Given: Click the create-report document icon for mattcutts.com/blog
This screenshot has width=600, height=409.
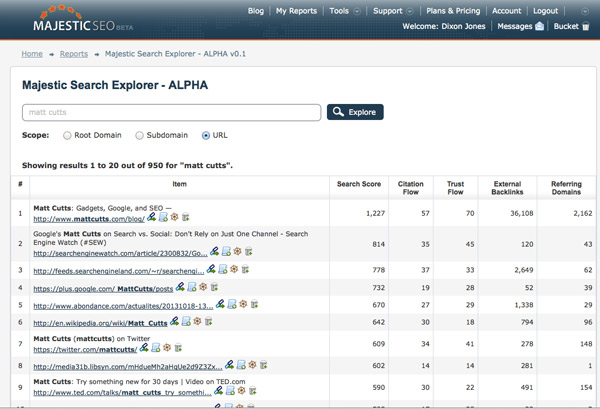Looking at the screenshot, I should [163, 217].
